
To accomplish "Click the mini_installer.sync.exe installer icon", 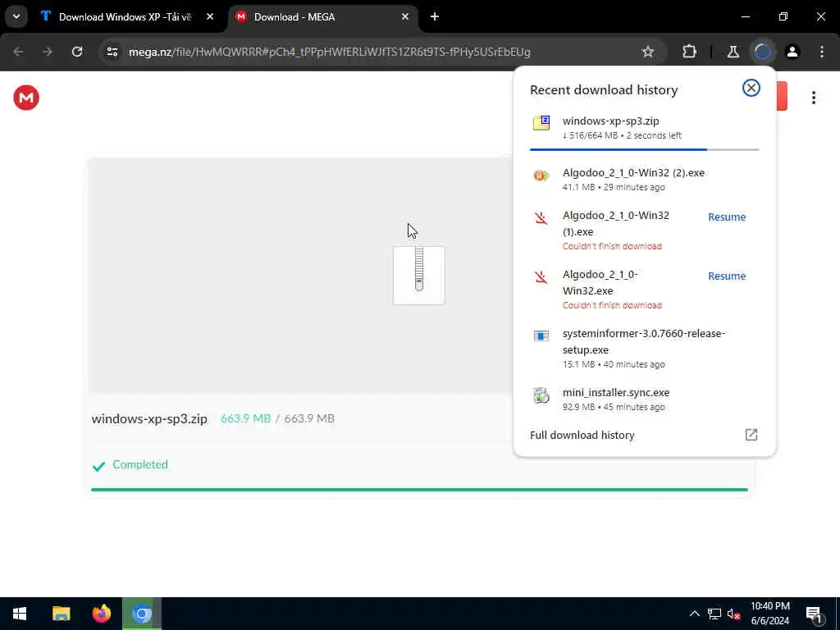I will (x=541, y=395).
